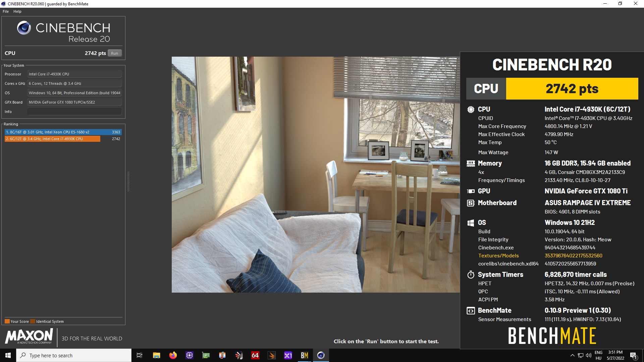Viewport: 644px width, 362px height.
Task: Click the BENCHMATE logo at panel bottom
Action: click(552, 336)
